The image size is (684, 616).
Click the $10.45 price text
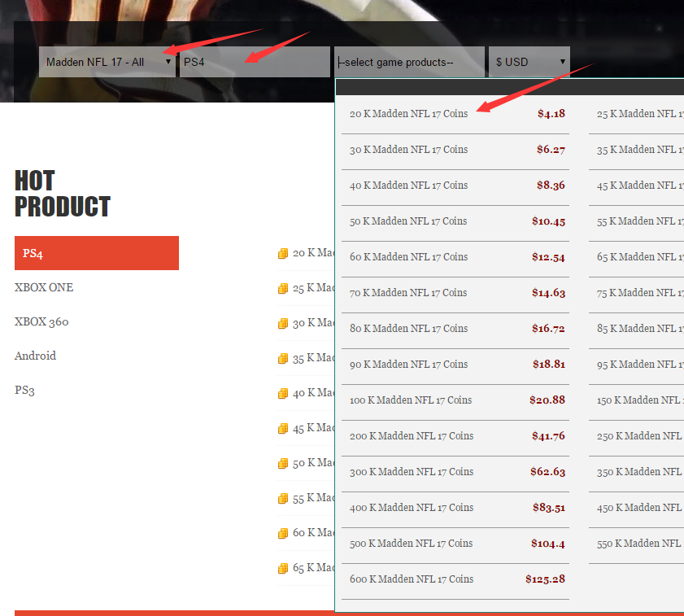pos(548,221)
